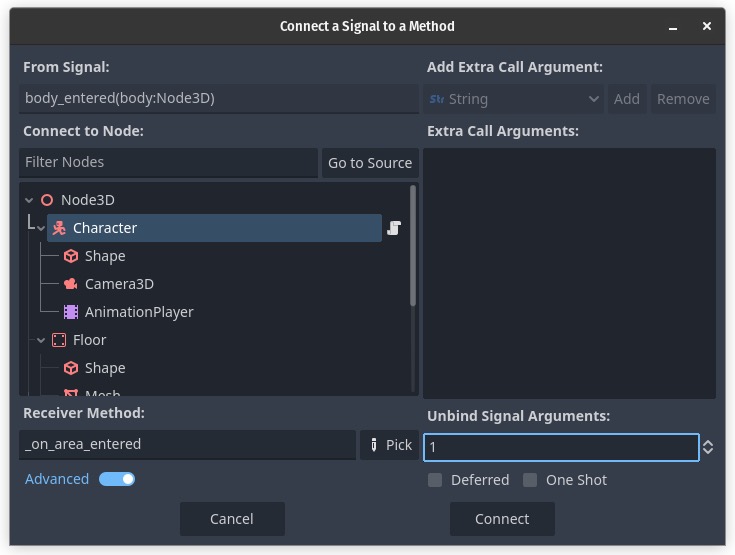This screenshot has width=735, height=555.
Task: Click the Advanced label link
Action: pos(57,479)
